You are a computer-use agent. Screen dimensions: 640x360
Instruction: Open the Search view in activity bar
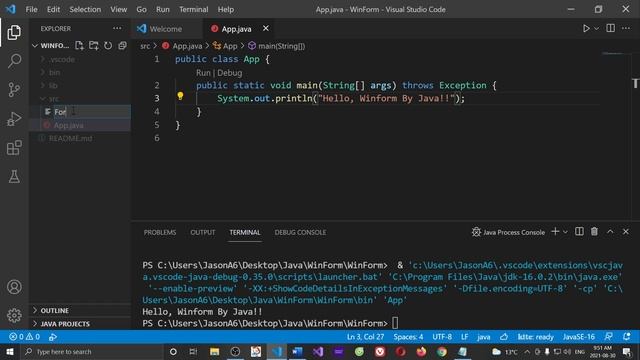coord(14,61)
